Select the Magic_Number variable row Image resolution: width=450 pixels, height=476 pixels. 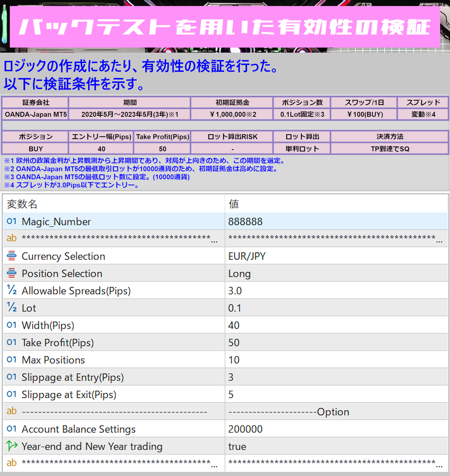(225, 221)
